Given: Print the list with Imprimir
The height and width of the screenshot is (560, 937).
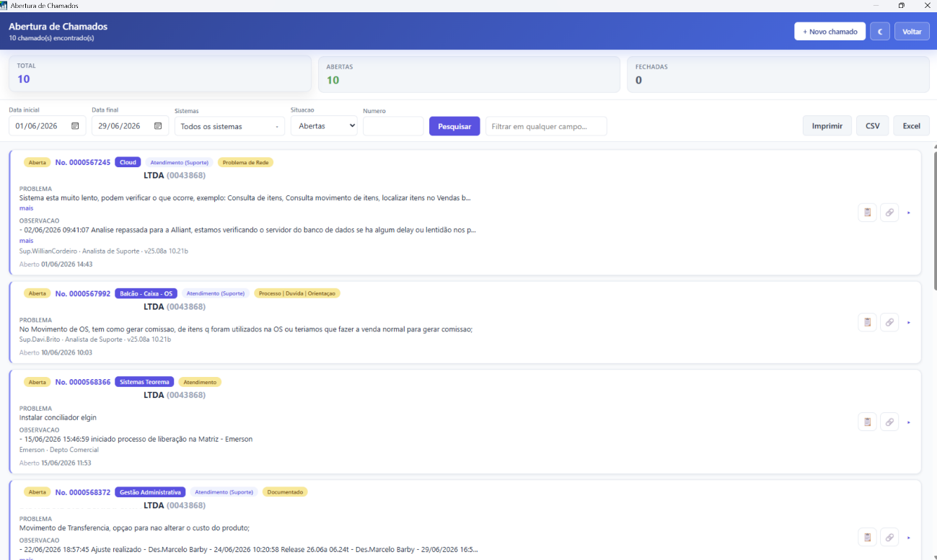Looking at the screenshot, I should point(827,125).
